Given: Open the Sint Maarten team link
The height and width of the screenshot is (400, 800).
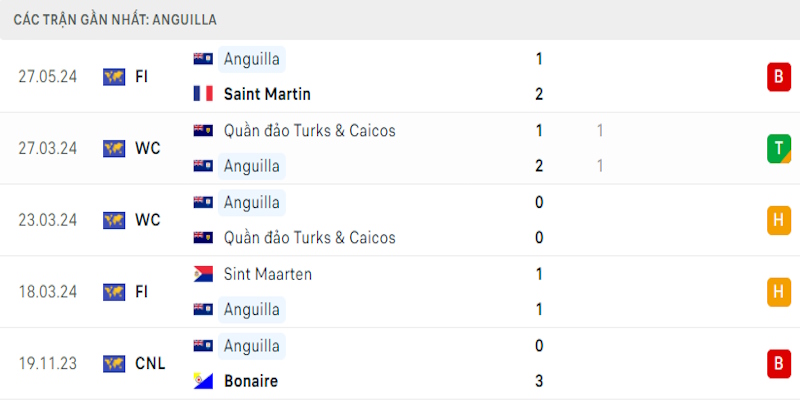Looking at the screenshot, I should pos(268,274).
